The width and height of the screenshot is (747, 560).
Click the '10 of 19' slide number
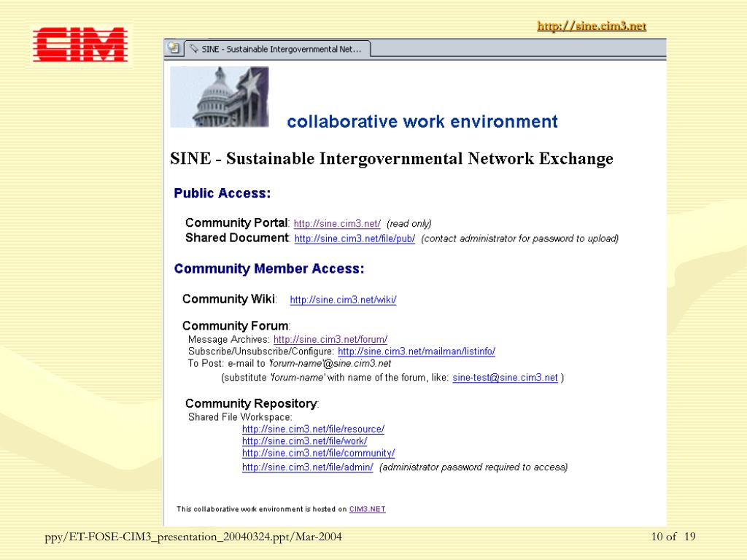(673, 537)
